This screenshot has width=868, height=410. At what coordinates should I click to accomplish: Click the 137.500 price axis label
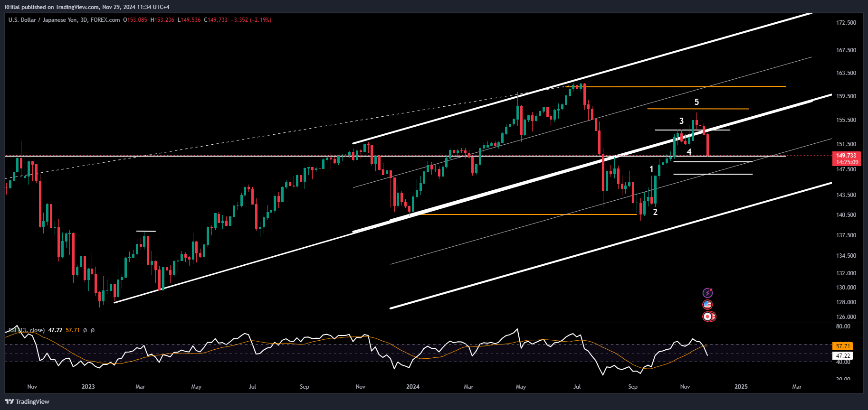(x=846, y=235)
